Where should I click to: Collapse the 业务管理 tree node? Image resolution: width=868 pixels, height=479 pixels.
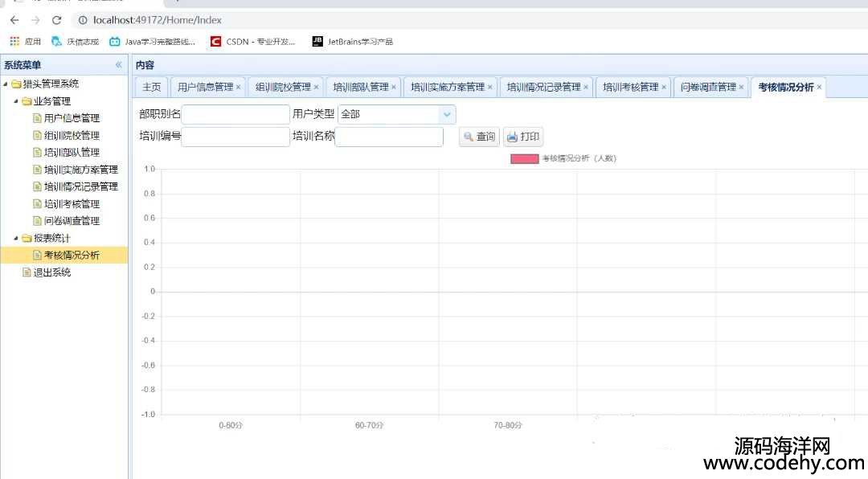[16, 101]
